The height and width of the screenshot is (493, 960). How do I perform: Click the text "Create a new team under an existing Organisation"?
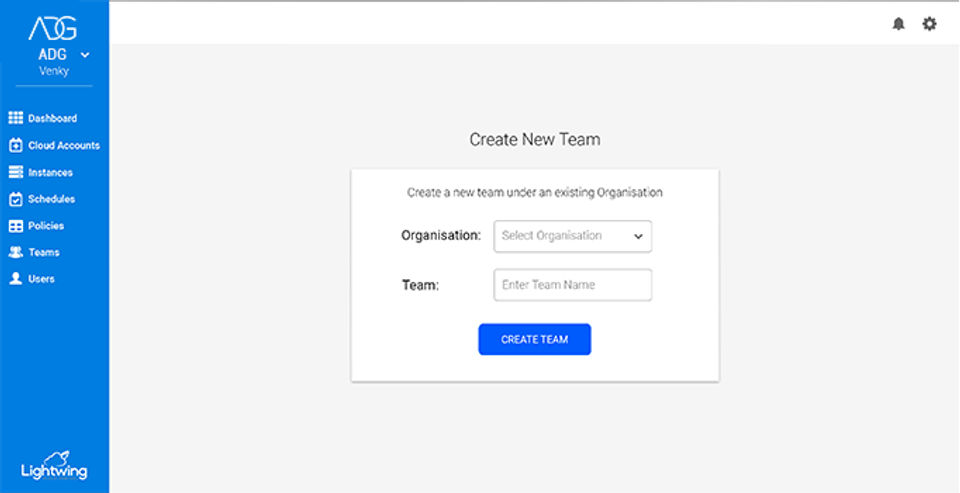pyautogui.click(x=534, y=192)
